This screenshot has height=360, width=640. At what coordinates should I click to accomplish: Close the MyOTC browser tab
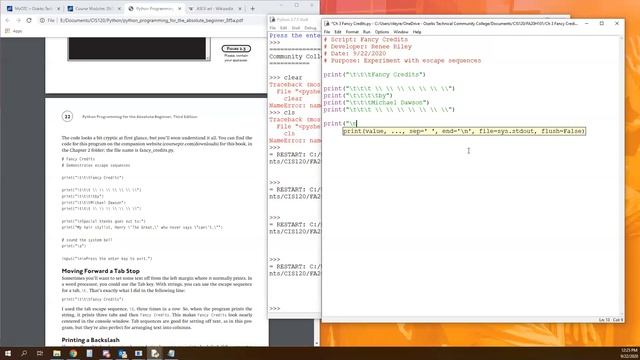pyautogui.click(x=58, y=9)
